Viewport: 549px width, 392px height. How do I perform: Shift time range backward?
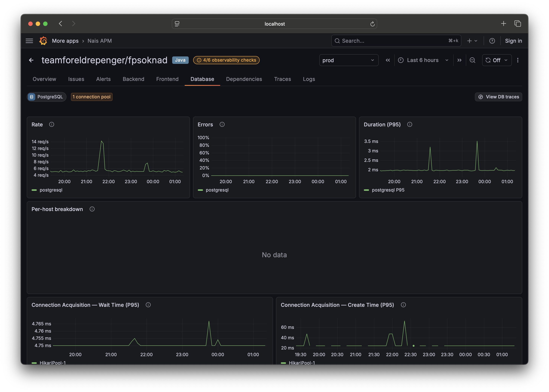[x=388, y=60]
